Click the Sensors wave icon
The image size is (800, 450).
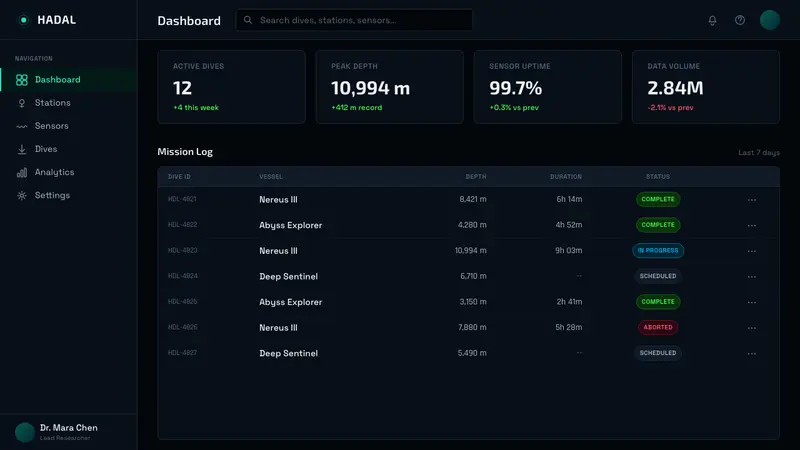coord(21,126)
